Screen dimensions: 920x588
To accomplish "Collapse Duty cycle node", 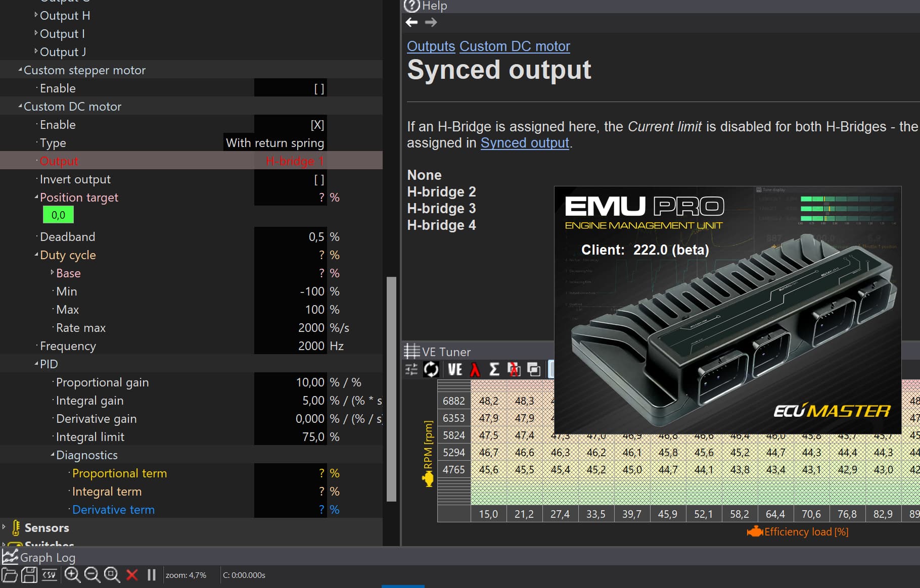I will [x=36, y=255].
